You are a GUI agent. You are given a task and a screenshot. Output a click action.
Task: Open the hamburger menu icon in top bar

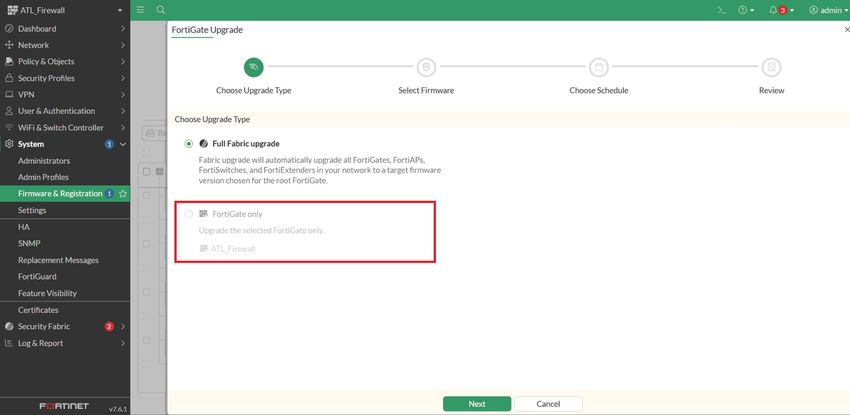click(140, 10)
